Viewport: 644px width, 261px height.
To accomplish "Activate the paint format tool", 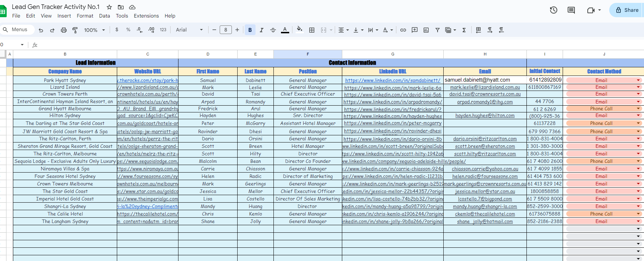I will coord(75,30).
